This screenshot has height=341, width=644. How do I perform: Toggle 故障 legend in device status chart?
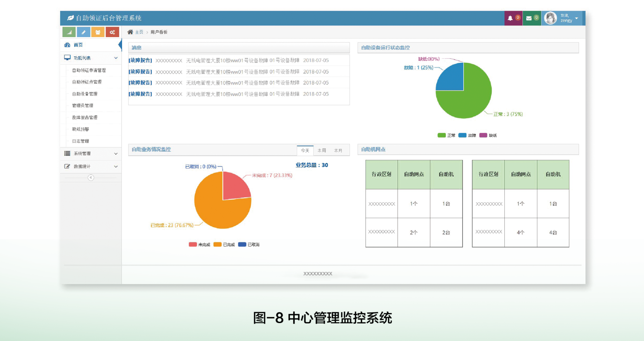coord(467,135)
